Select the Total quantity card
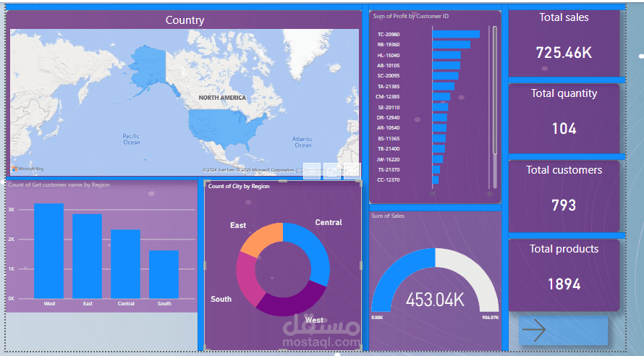Viewport: 644px width, 356px height. pos(564,119)
